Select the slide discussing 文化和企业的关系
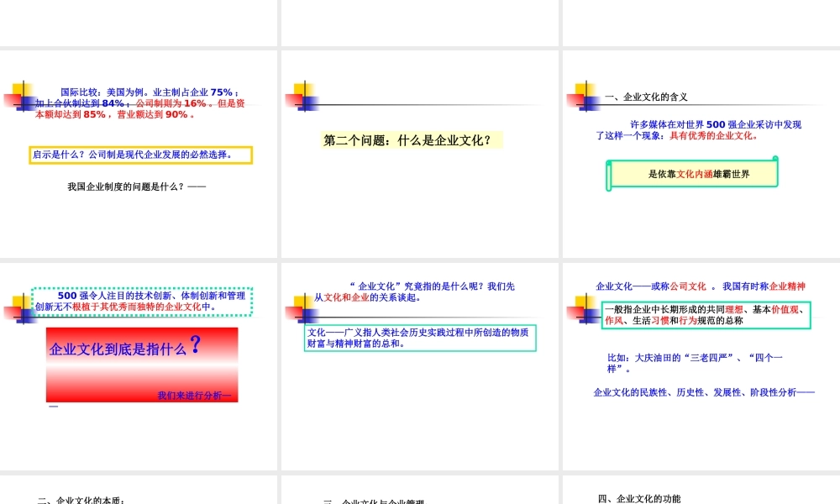 (x=419, y=366)
